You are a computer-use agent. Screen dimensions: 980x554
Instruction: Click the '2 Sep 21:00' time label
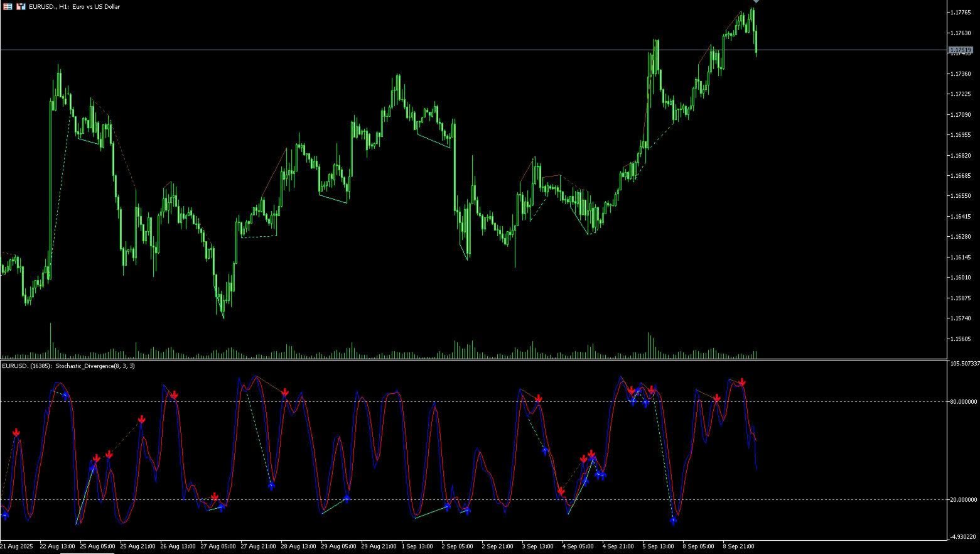498,546
